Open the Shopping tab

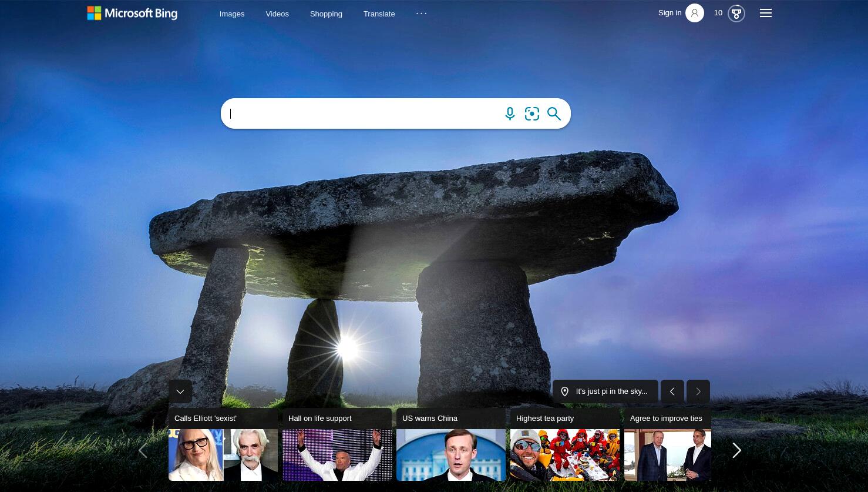tap(326, 14)
